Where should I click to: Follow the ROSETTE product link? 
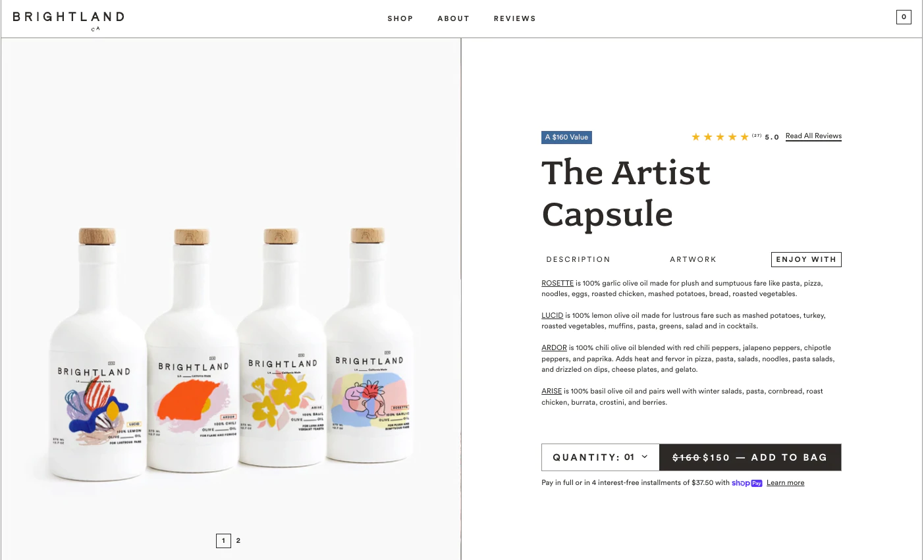(557, 283)
